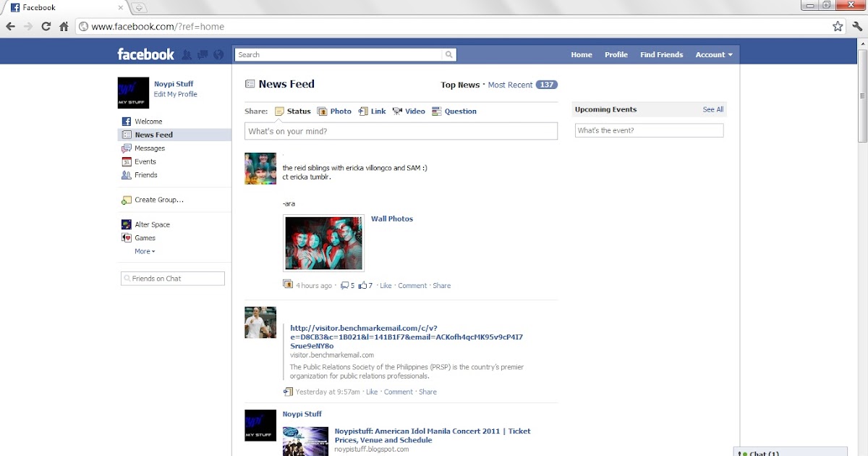Click Friends on Chat search field
This screenshot has width=868, height=456.
point(173,279)
